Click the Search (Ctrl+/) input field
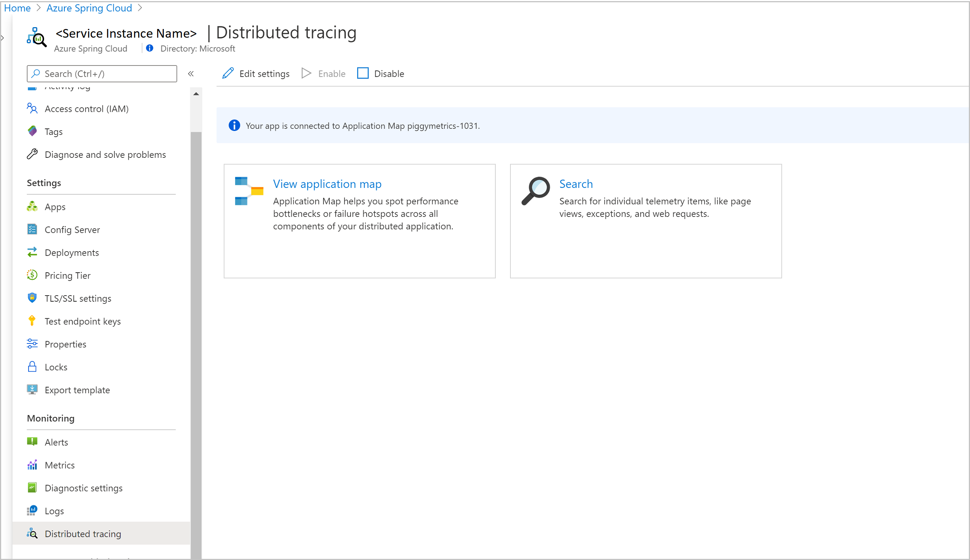970x560 pixels. click(x=102, y=73)
